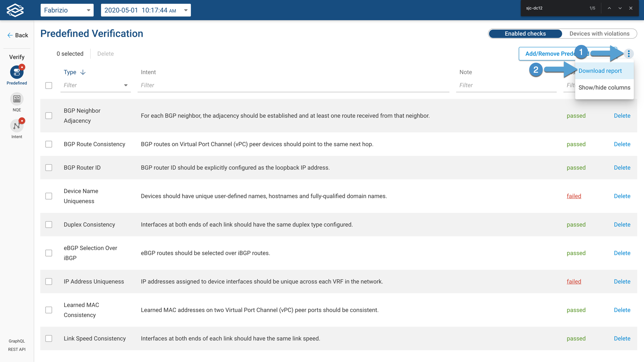Check the select-all checkbox above the table
The height and width of the screenshot is (362, 644).
point(49,85)
